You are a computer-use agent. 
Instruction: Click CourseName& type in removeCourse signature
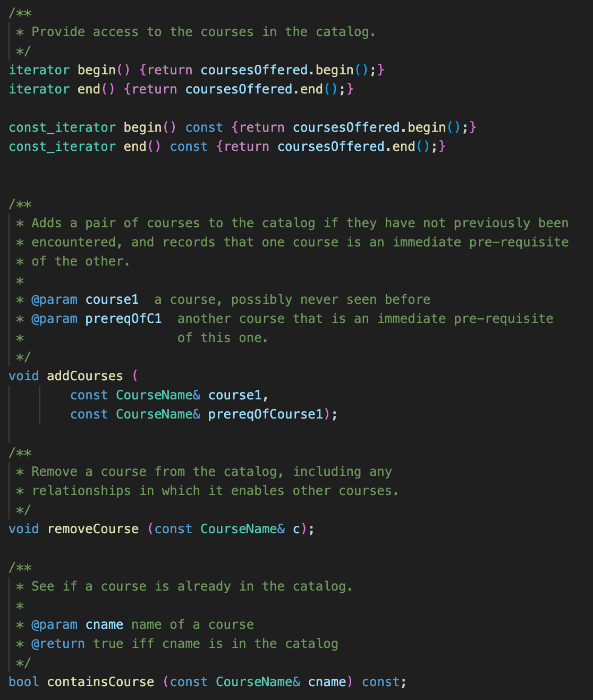[x=242, y=529]
